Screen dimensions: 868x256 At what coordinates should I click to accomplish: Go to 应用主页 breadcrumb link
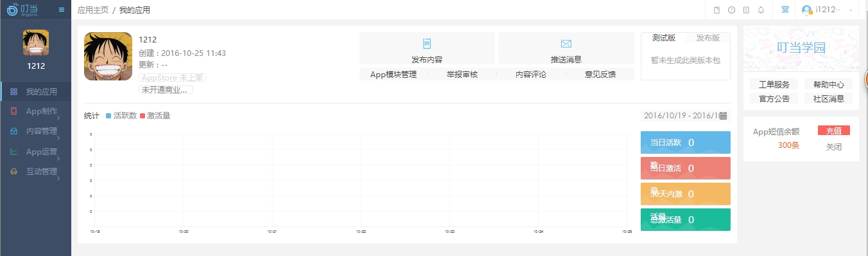92,10
